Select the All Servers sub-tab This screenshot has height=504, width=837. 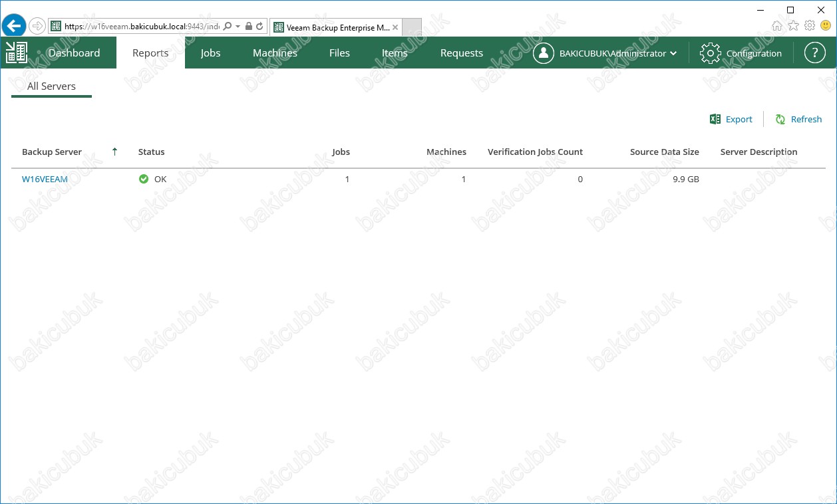(x=51, y=86)
